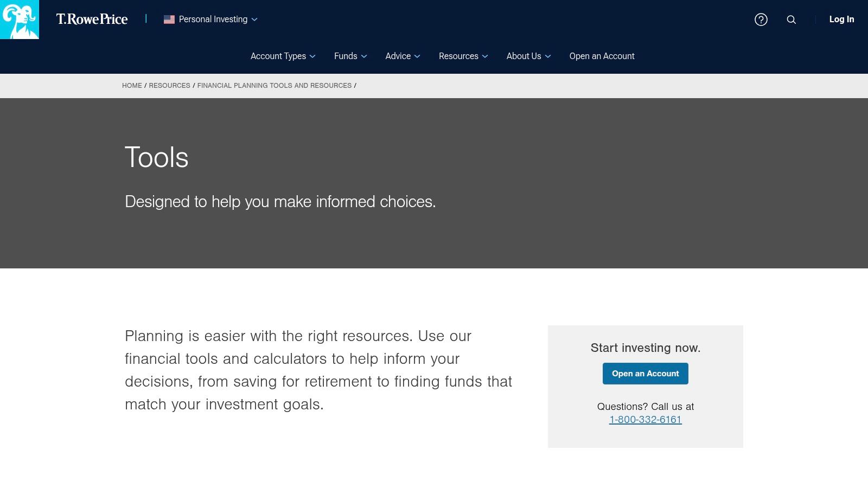Click the T.RowePrice wordmark in header
The width and height of the screenshot is (868, 488).
tap(92, 20)
